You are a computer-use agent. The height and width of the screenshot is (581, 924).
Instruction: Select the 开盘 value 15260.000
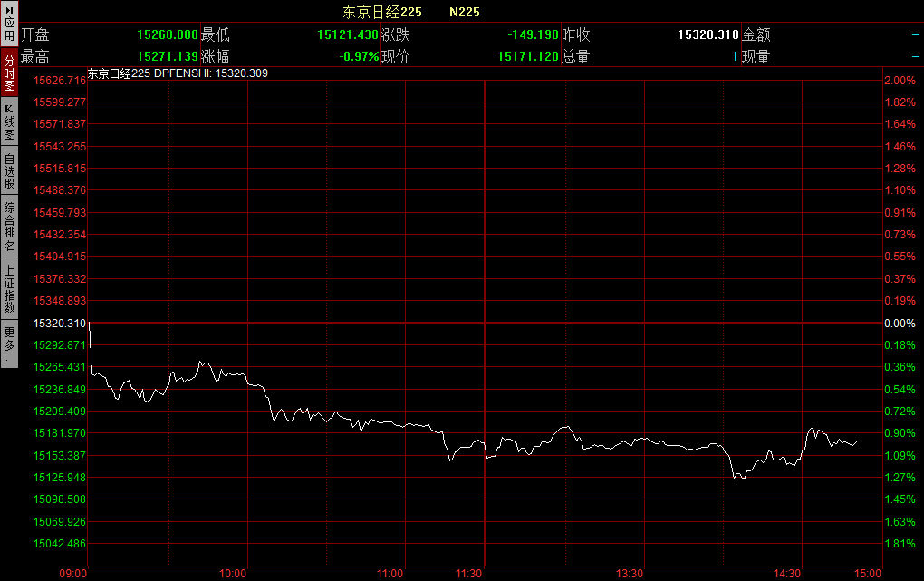pos(168,35)
